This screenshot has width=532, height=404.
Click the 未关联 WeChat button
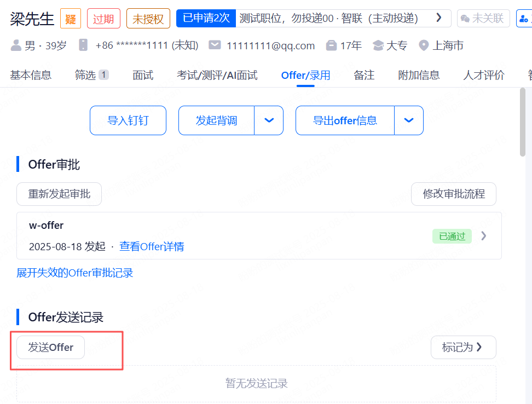pyautogui.click(x=483, y=19)
